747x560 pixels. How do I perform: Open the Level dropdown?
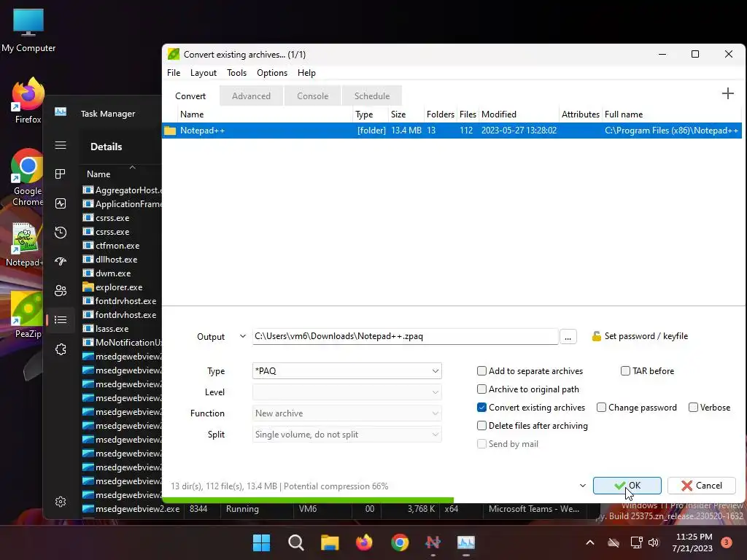(x=347, y=392)
